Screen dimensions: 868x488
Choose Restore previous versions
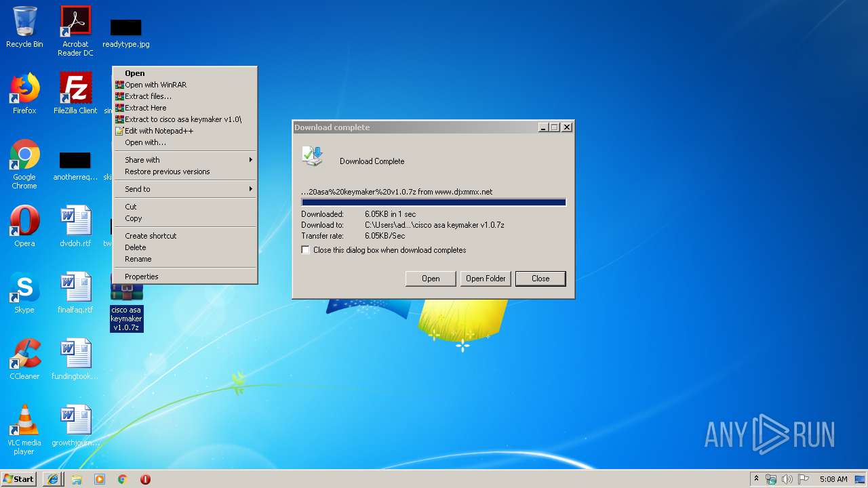(x=184, y=171)
